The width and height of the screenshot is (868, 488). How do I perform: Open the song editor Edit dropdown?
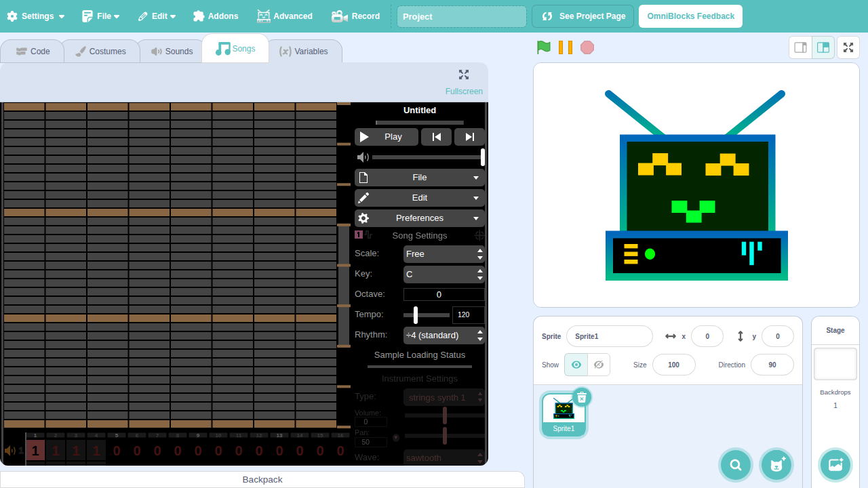420,198
